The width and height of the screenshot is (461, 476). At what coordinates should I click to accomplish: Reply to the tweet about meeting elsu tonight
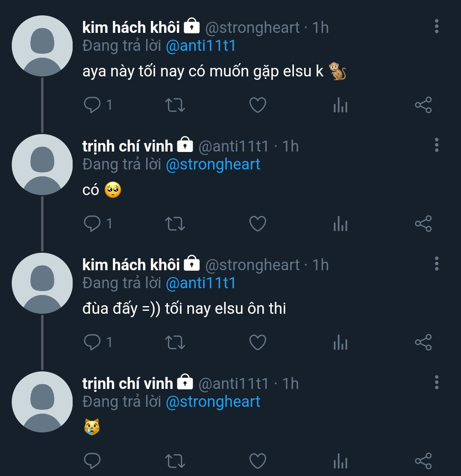(92, 105)
